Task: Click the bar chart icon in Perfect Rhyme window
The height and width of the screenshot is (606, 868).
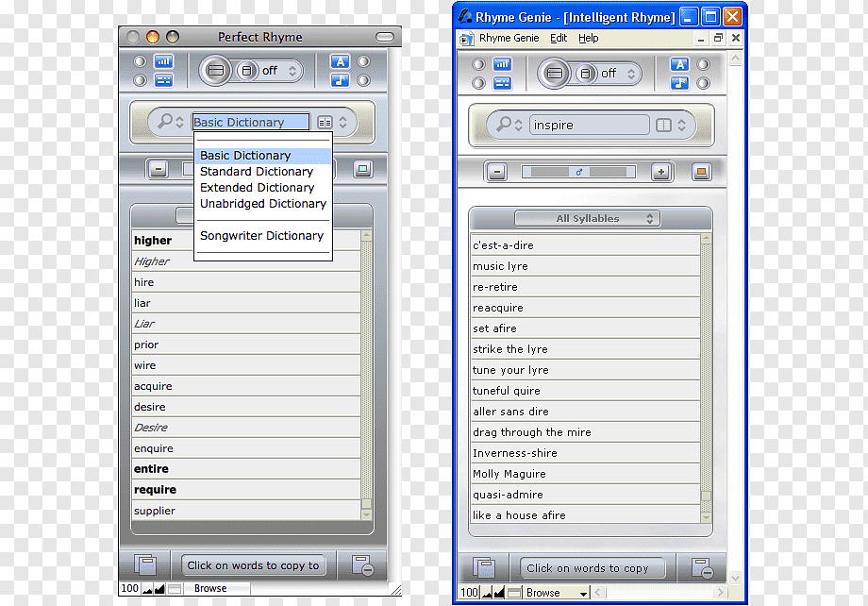Action: (x=163, y=61)
